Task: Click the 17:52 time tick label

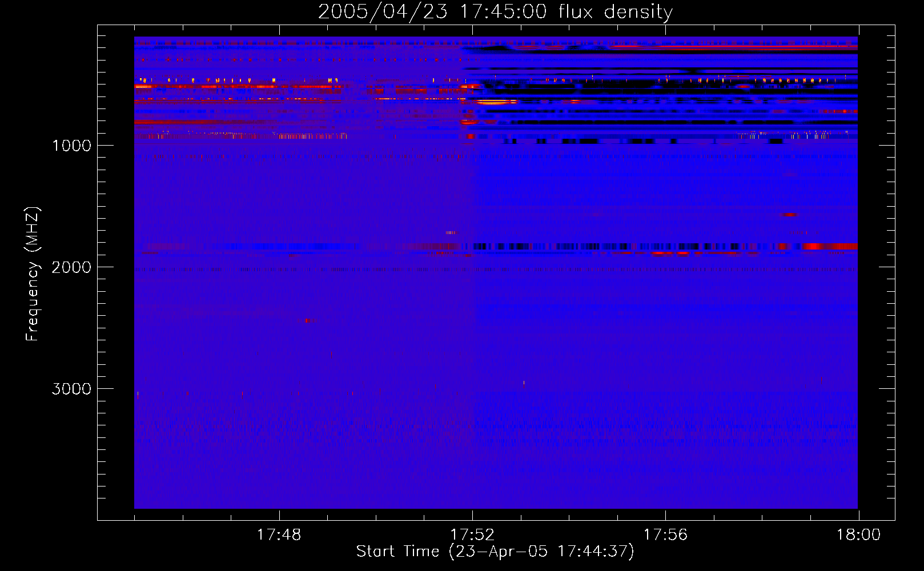Action: (x=472, y=535)
